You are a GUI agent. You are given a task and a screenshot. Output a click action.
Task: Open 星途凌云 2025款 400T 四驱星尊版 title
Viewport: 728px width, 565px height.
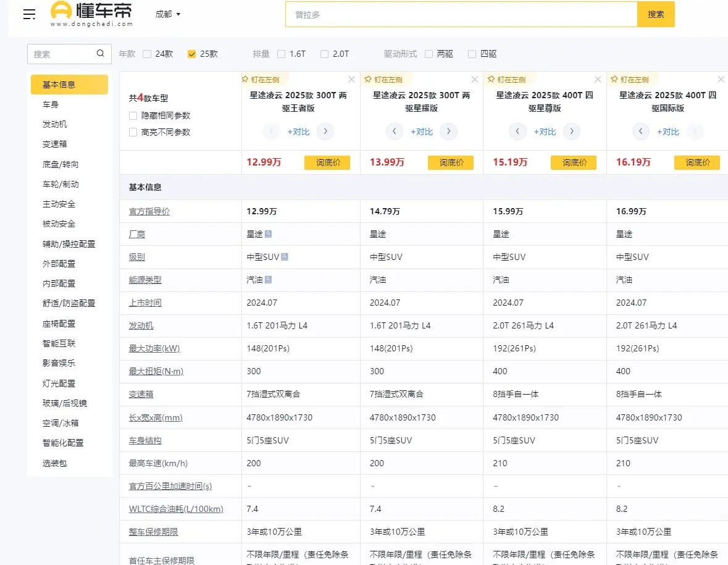(x=545, y=102)
